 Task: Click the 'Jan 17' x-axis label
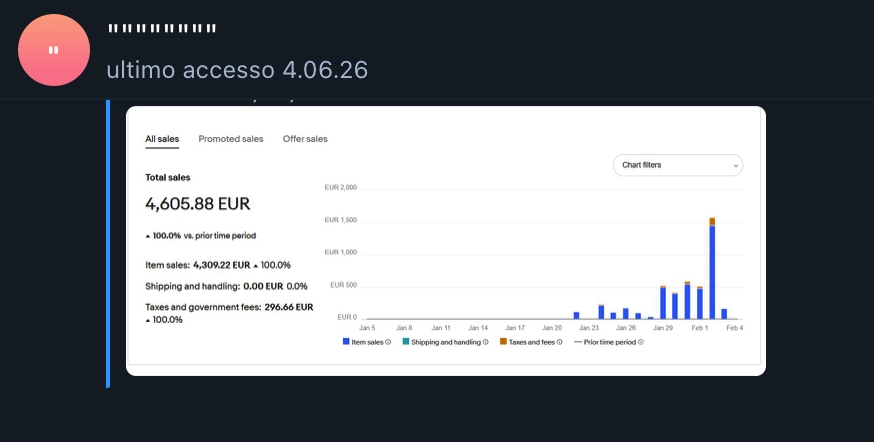click(515, 328)
